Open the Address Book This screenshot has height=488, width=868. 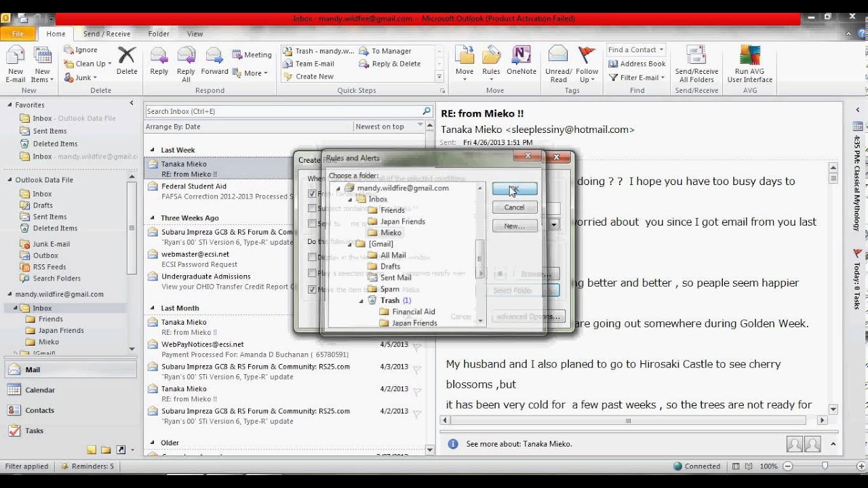click(637, 64)
